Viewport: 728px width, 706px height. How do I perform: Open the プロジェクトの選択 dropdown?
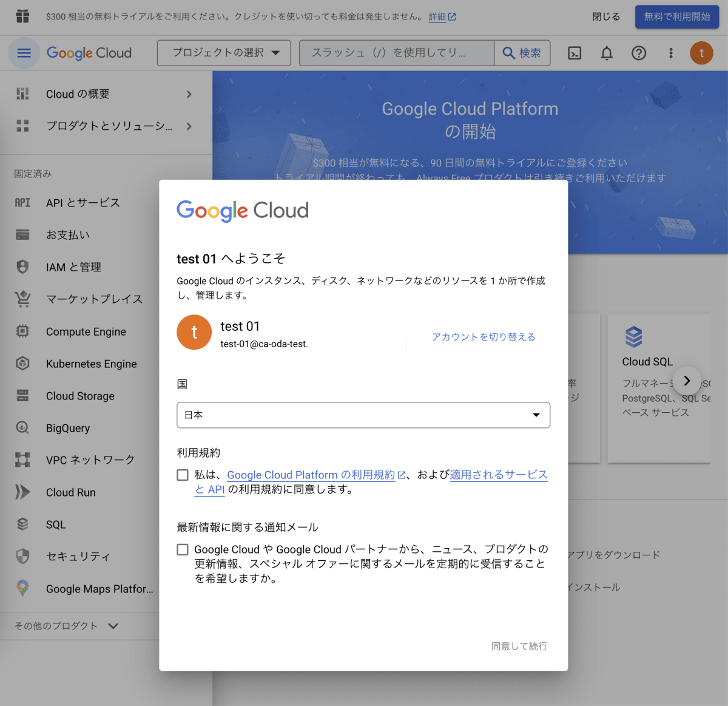pyautogui.click(x=224, y=53)
